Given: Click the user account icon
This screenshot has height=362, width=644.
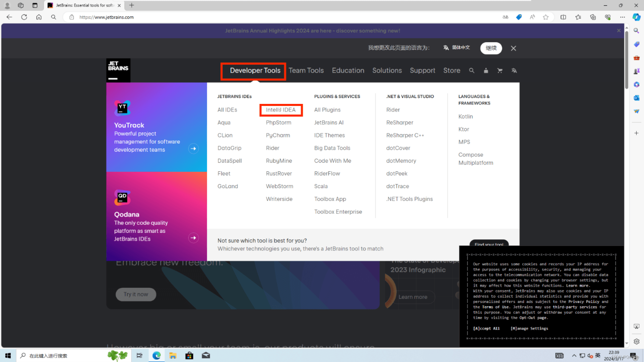Looking at the screenshot, I should click(486, 70).
